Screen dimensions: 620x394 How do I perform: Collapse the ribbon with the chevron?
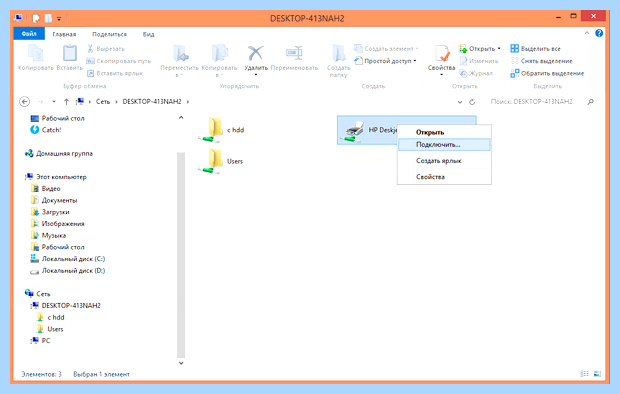click(587, 33)
